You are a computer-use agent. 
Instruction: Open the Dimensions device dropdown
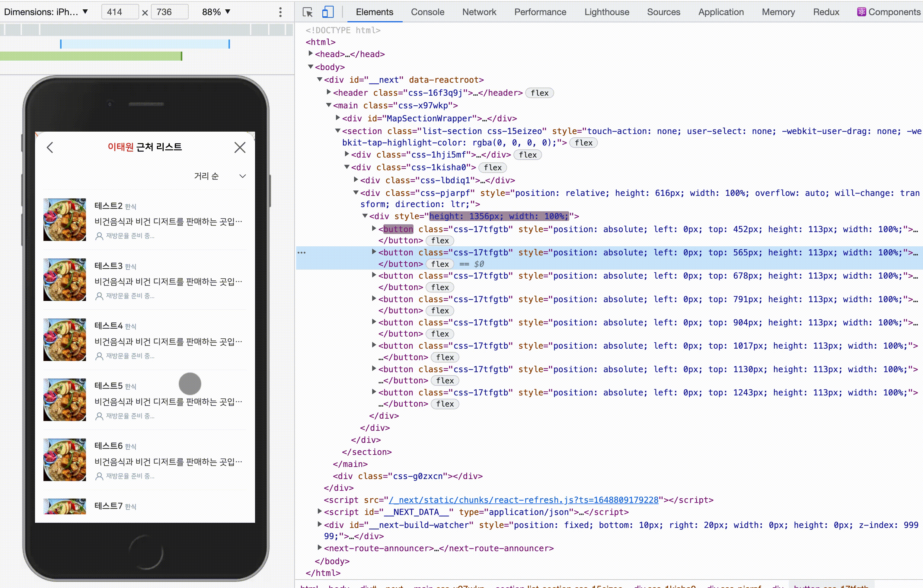[x=46, y=12]
